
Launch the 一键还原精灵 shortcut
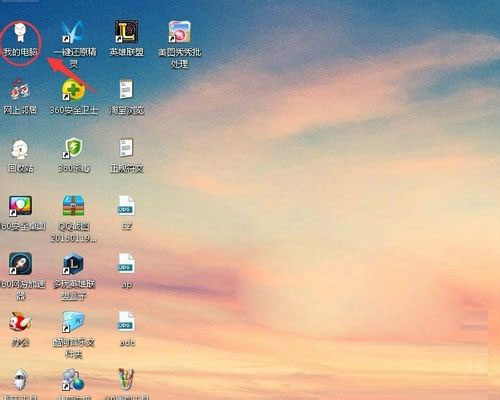coord(74,32)
